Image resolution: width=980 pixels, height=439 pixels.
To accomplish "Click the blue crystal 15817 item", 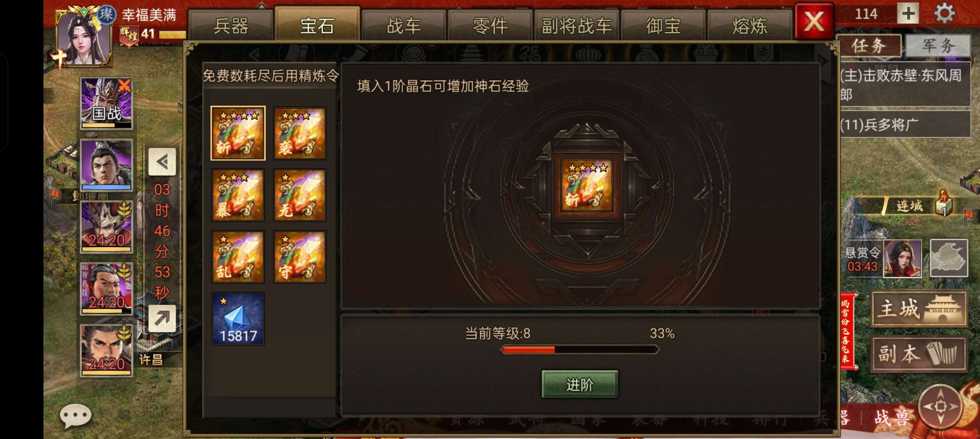I will click(238, 319).
